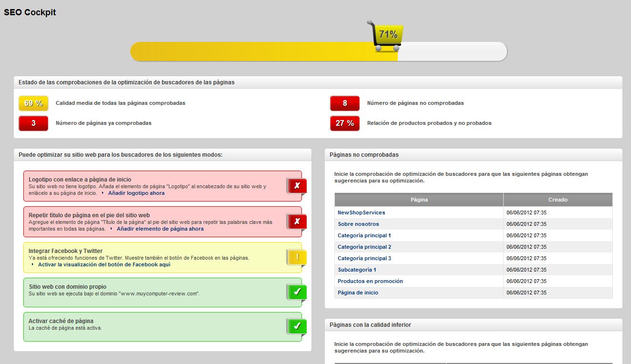
Task: Click the 69% quality score badge
Action: 33,103
